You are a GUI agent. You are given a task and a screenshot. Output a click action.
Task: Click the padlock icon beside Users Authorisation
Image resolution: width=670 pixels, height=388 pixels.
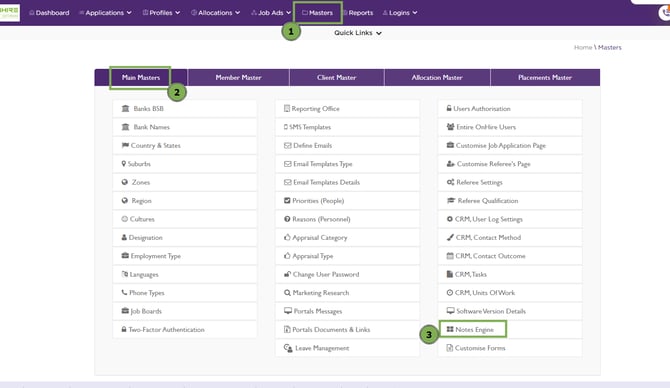coord(449,109)
